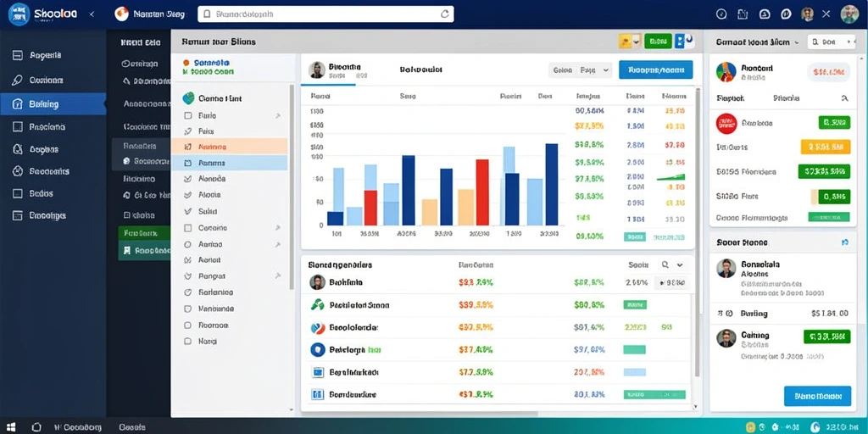Click the user avatar at the far top-right
This screenshot has width=868, height=434.
coord(849,14)
